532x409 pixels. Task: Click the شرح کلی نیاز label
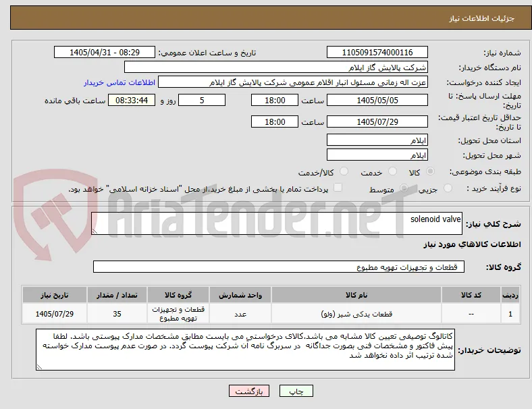pos(493,224)
